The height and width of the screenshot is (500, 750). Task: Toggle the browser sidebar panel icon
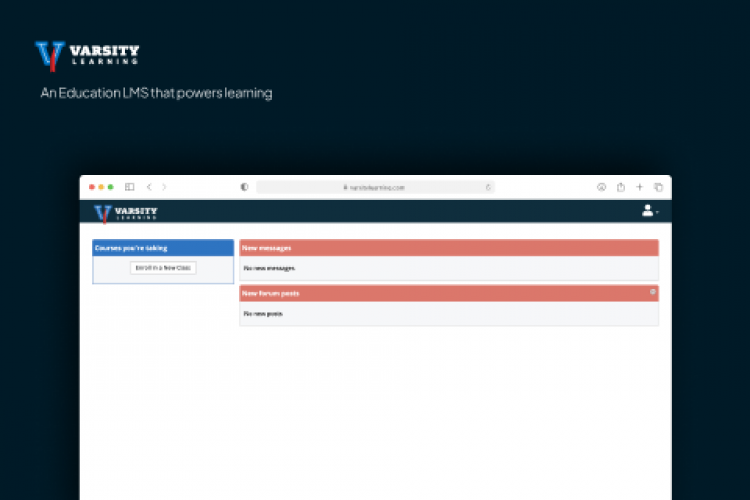[130, 187]
